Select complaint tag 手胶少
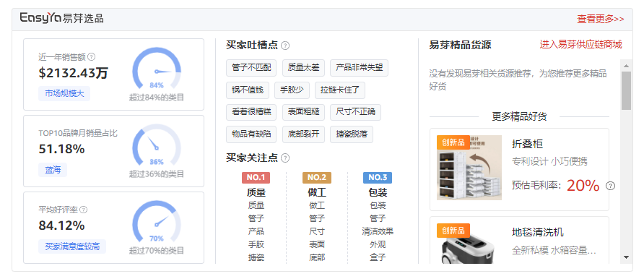 pos(292,90)
